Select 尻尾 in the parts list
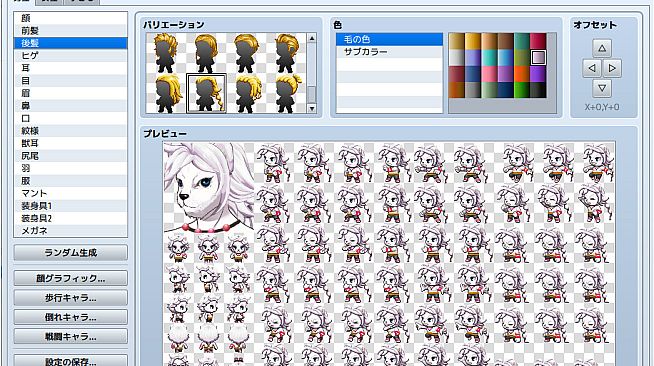This screenshot has width=654, height=366. (70, 155)
